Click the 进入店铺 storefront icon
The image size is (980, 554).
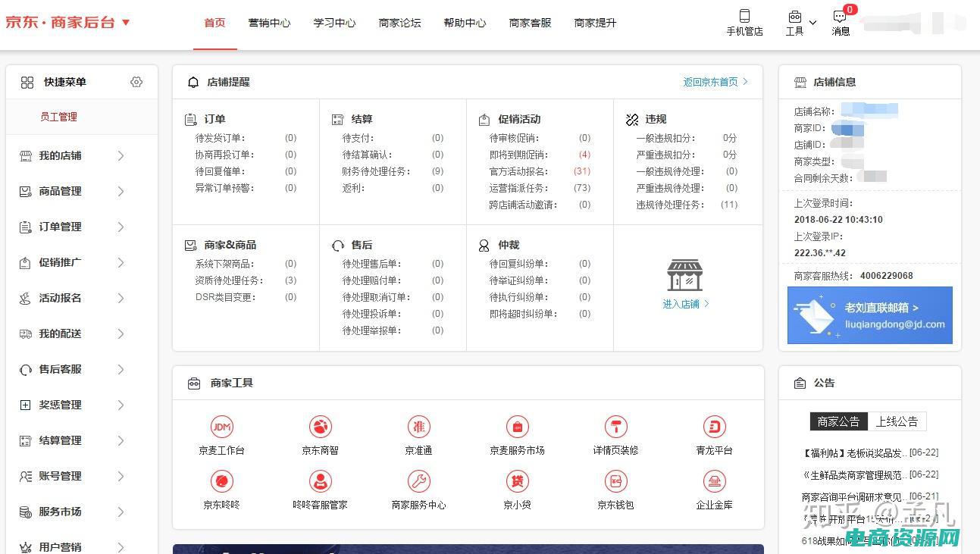point(685,275)
